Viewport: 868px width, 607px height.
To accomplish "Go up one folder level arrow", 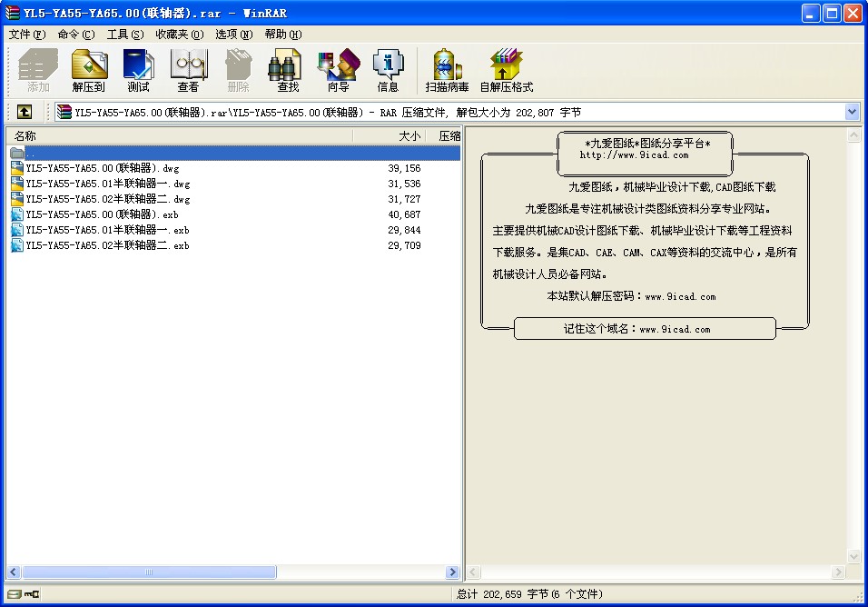I will point(25,112).
